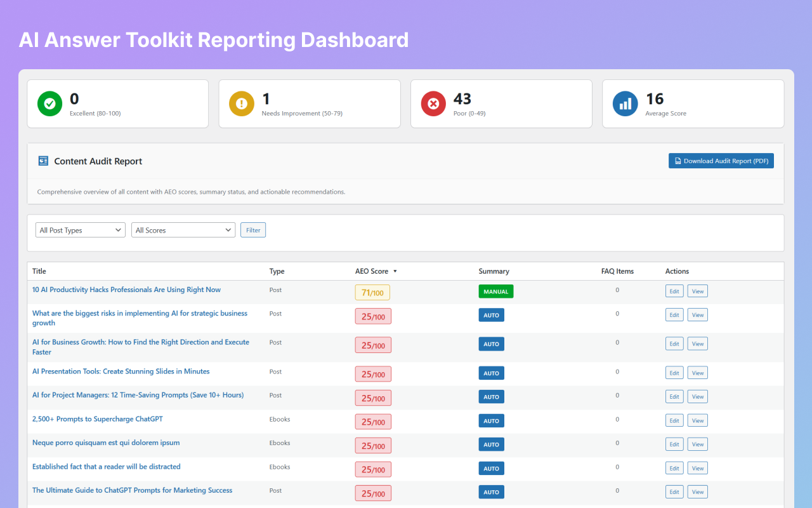Edit the 2,500+ Prompts ebook row
The width and height of the screenshot is (812, 508).
(x=674, y=420)
